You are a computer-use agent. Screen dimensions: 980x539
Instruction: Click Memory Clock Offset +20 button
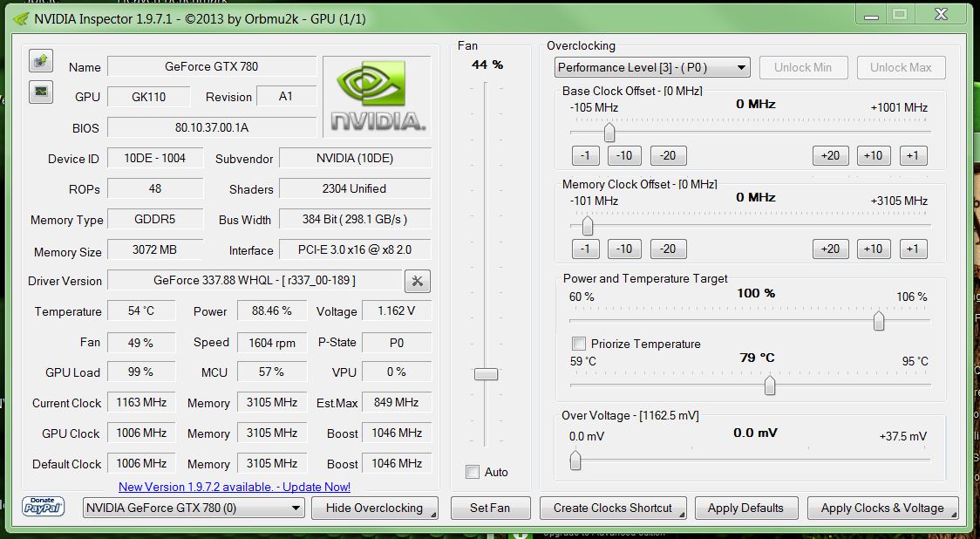click(x=831, y=249)
